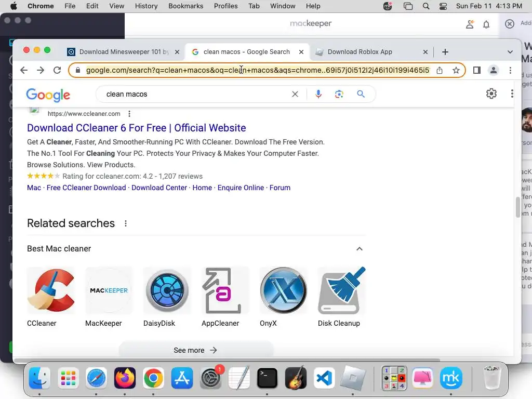The width and height of the screenshot is (532, 399).
Task: Open the tab search dropdown chevron
Action: [x=510, y=52]
